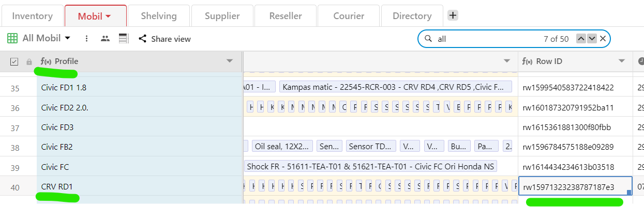Click the Share view button
644x207 pixels.
pyautogui.click(x=164, y=39)
